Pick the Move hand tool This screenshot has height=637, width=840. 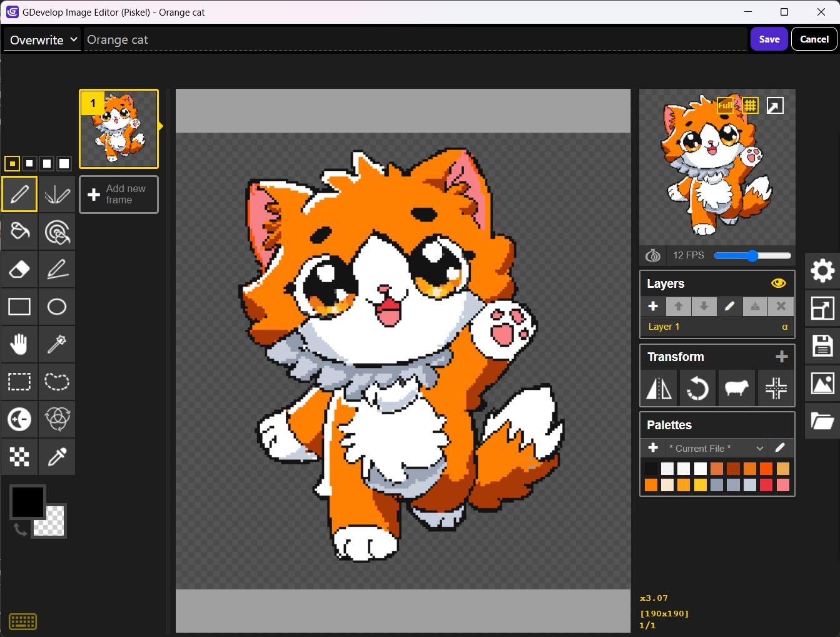(x=19, y=344)
